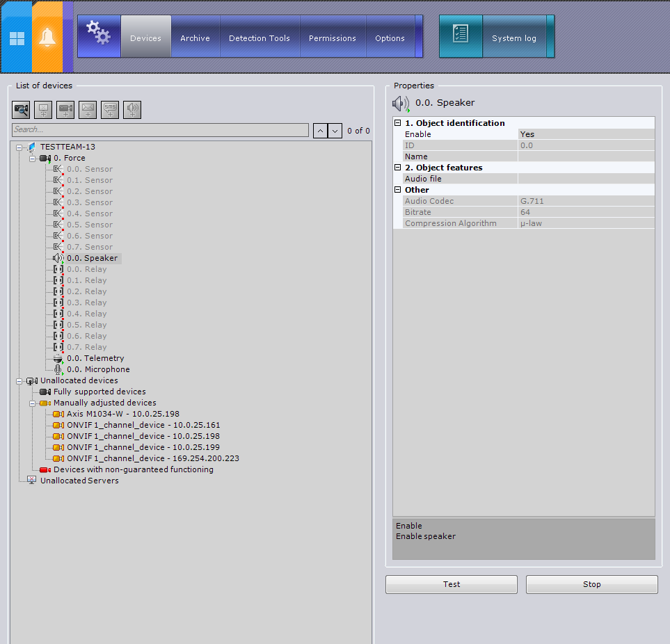Click the add SMS notifier icon
Viewport: 670px width, 644px height.
(110, 109)
